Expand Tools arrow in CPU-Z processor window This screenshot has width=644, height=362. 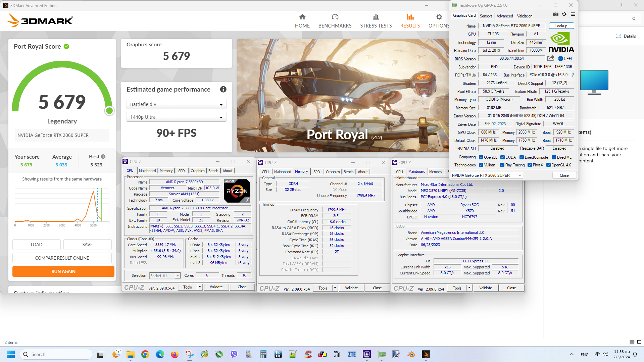[x=200, y=287]
